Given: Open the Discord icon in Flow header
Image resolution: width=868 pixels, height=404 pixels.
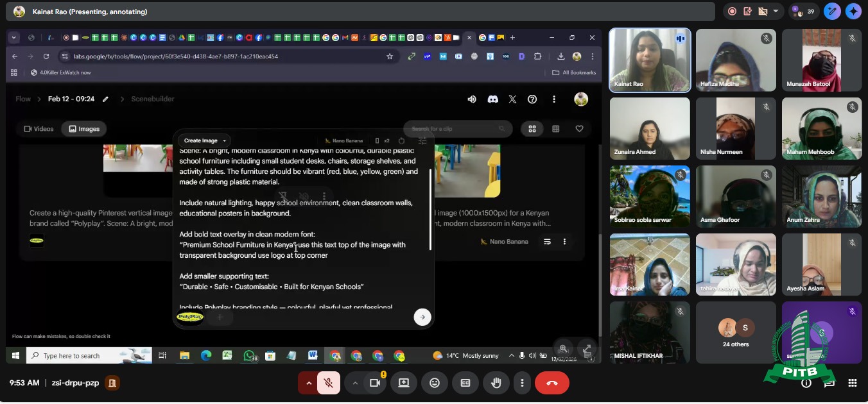Looking at the screenshot, I should tap(492, 99).
